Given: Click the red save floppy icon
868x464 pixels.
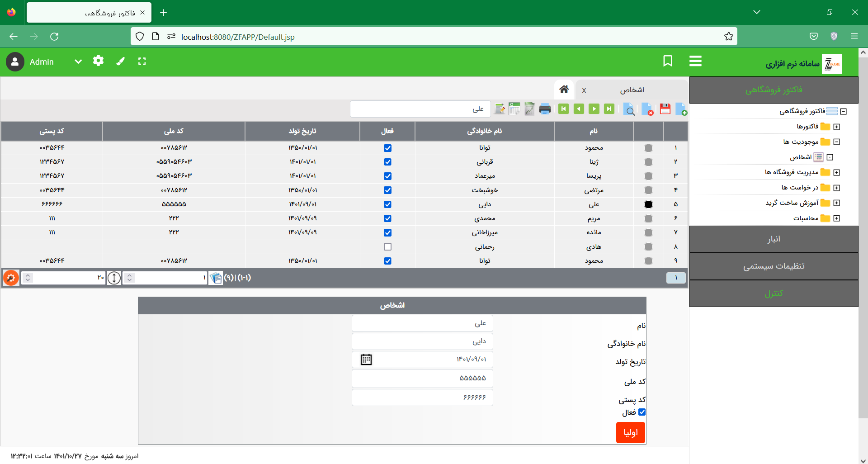Looking at the screenshot, I should click(x=665, y=109).
